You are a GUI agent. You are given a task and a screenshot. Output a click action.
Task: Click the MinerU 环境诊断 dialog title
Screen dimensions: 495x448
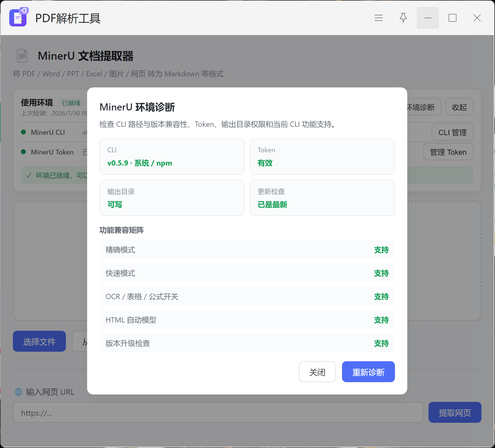click(137, 107)
